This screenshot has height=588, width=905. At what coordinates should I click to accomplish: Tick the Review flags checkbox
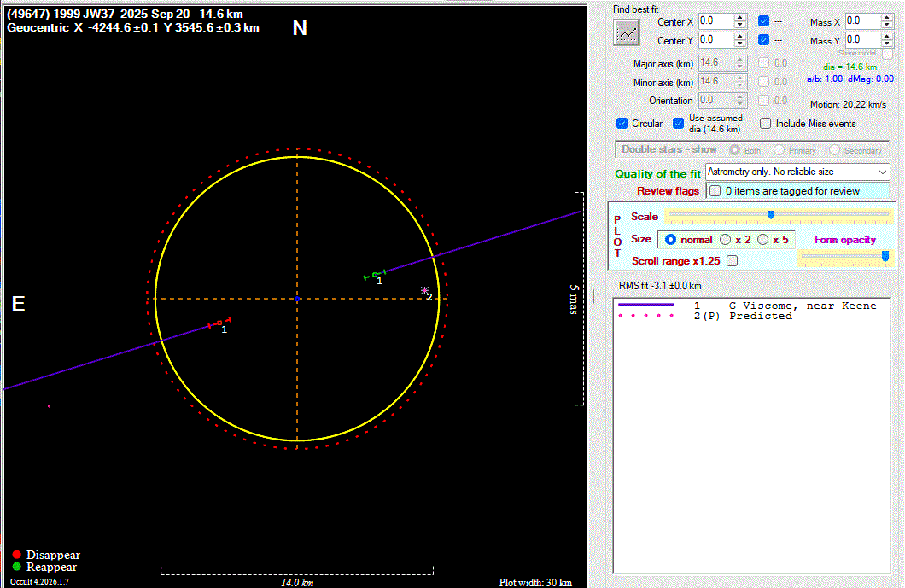click(715, 191)
